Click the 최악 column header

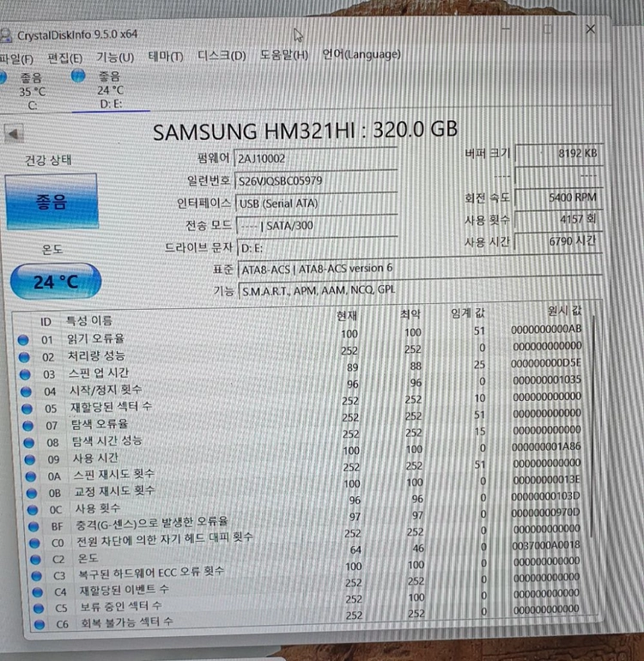(410, 313)
